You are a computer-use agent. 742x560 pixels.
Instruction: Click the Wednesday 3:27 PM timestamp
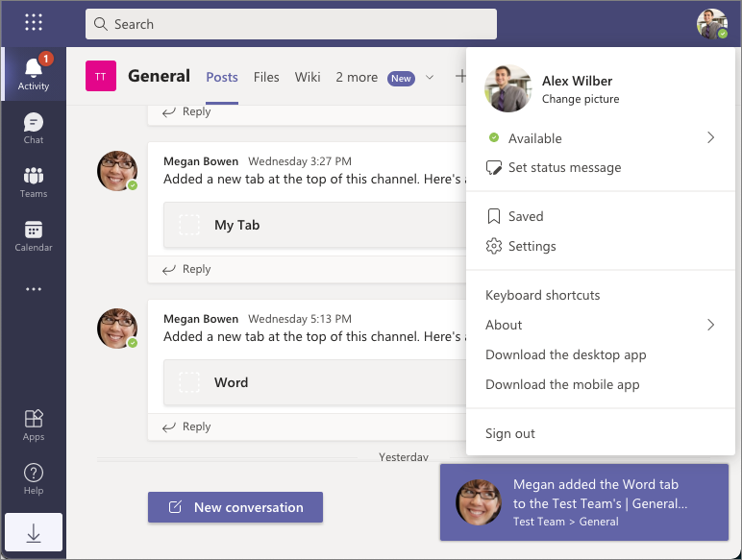pos(300,161)
